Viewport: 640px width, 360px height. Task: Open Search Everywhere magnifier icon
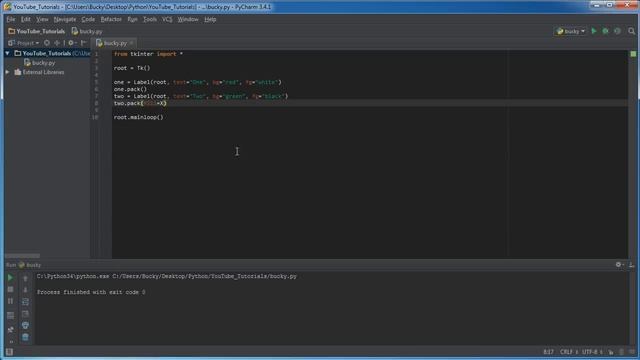click(x=631, y=31)
